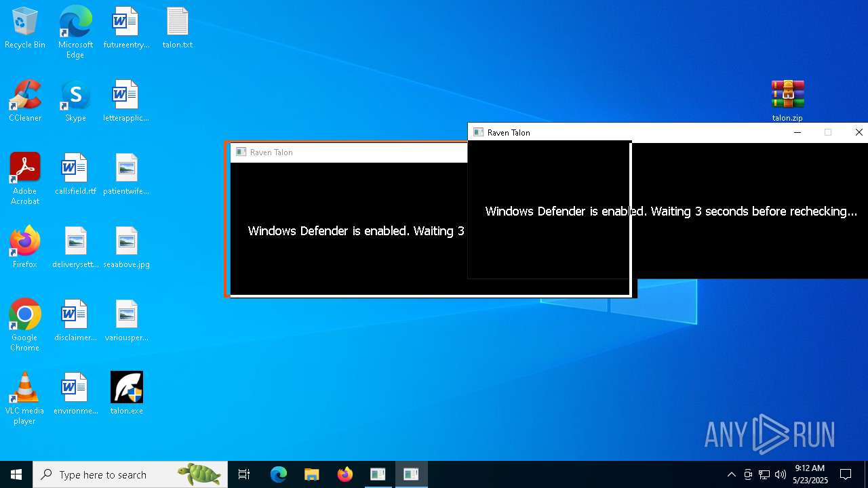
Task: Open Firefox desktop shortcut
Action: (x=24, y=248)
